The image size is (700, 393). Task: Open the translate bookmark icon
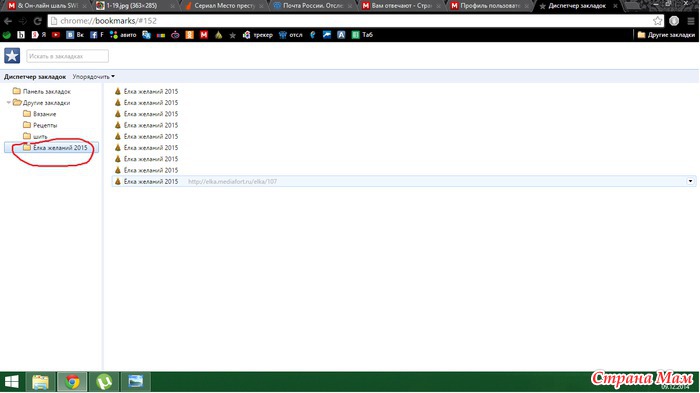pos(146,35)
